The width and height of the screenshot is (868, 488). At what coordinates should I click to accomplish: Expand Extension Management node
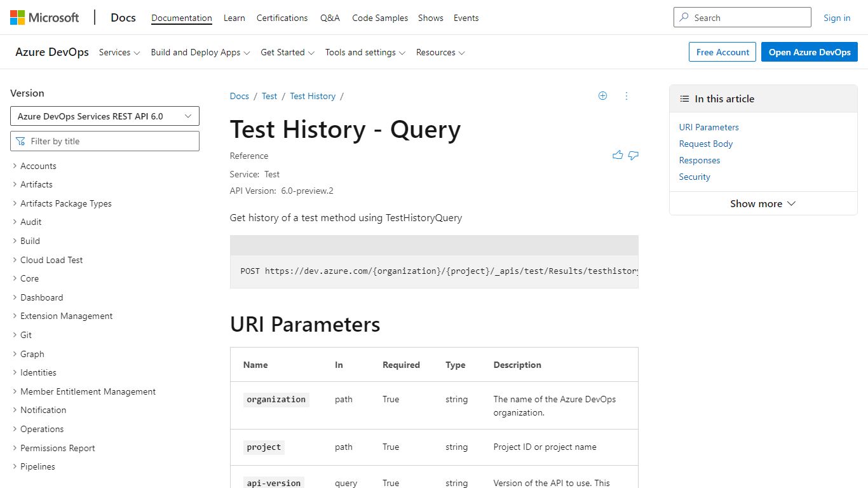click(15, 316)
